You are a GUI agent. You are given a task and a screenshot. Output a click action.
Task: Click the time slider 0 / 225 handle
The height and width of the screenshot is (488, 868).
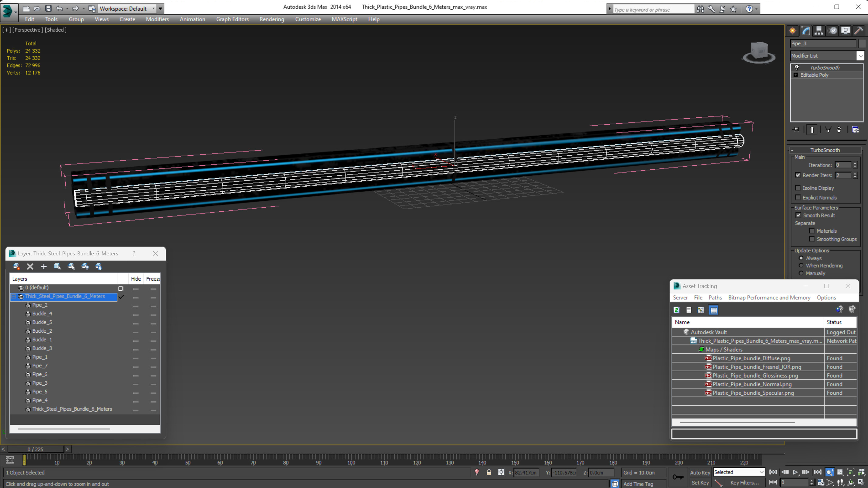35,449
